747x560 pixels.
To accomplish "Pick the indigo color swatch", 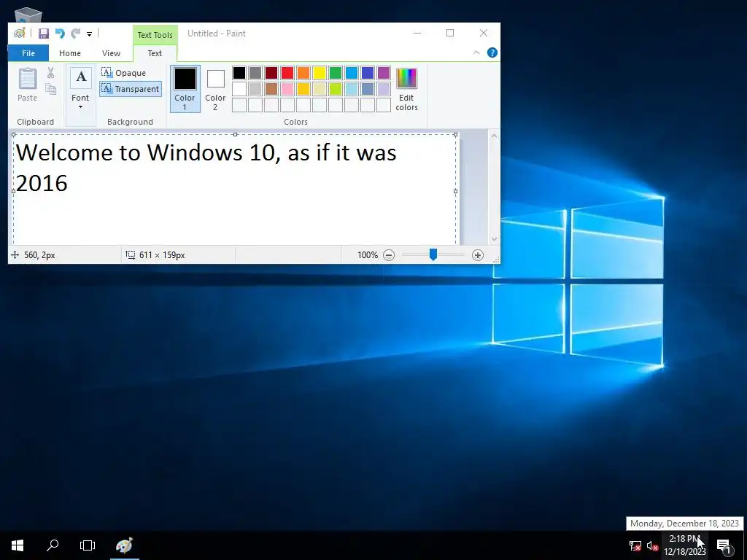I will click(x=368, y=73).
